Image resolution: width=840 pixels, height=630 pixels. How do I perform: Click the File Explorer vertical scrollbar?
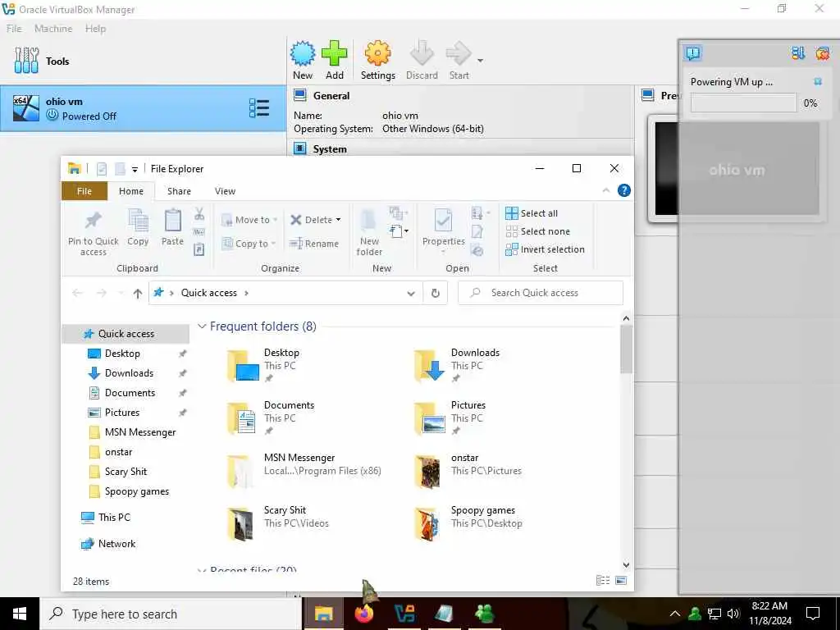click(x=626, y=349)
